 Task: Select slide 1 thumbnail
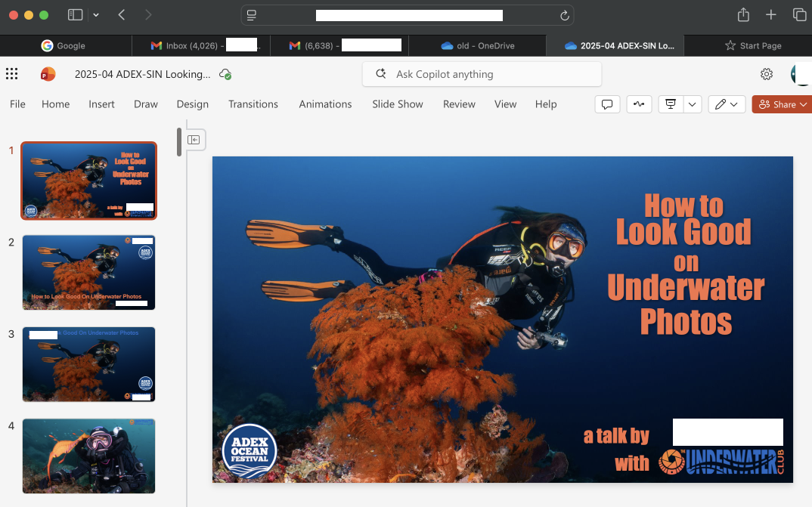(88, 181)
